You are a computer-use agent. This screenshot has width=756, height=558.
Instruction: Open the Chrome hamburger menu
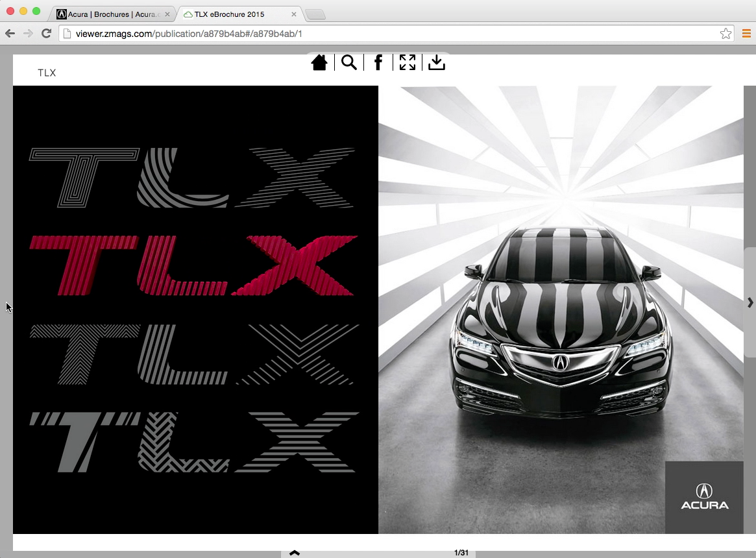746,33
